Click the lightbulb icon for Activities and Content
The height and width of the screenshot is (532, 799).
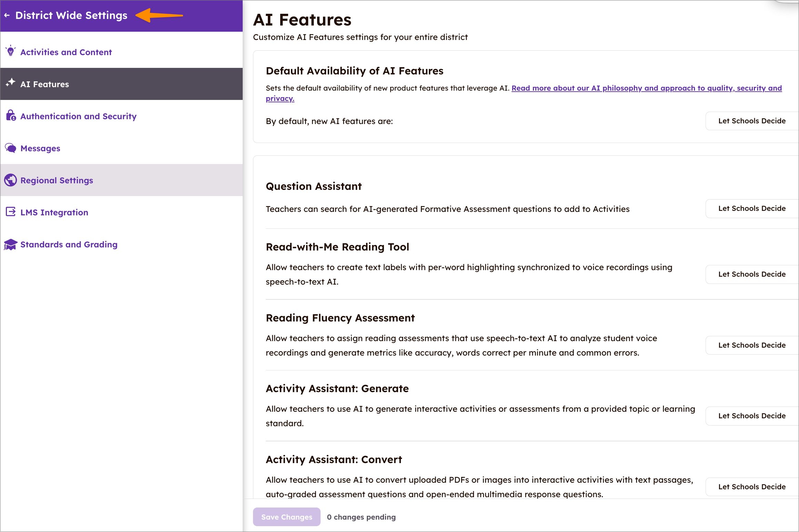11,51
